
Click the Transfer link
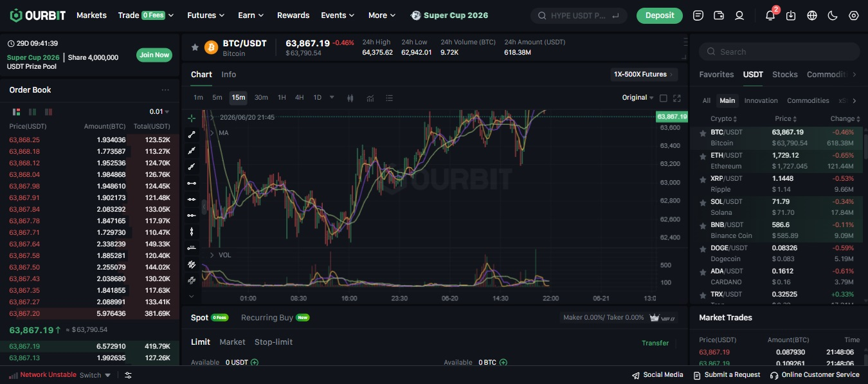tap(655, 343)
